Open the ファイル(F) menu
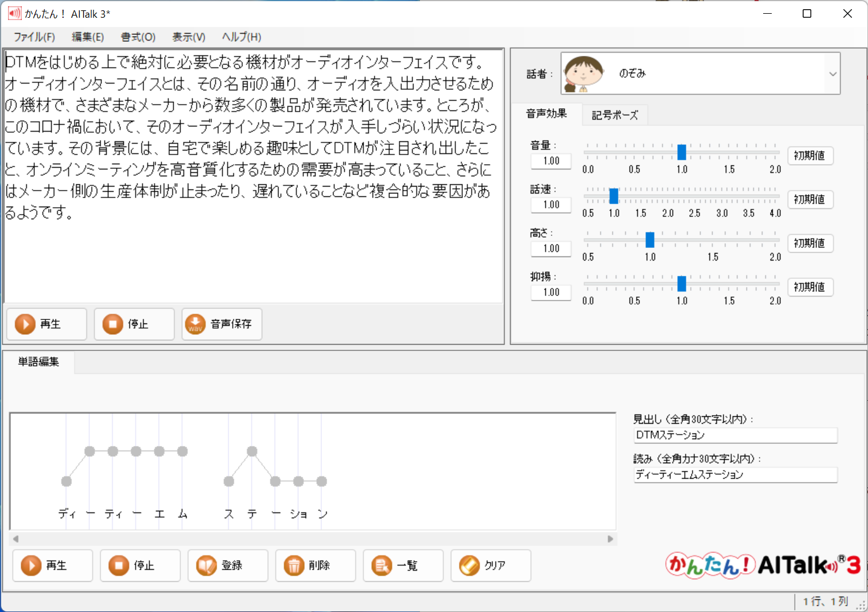The image size is (868, 612). [x=34, y=37]
